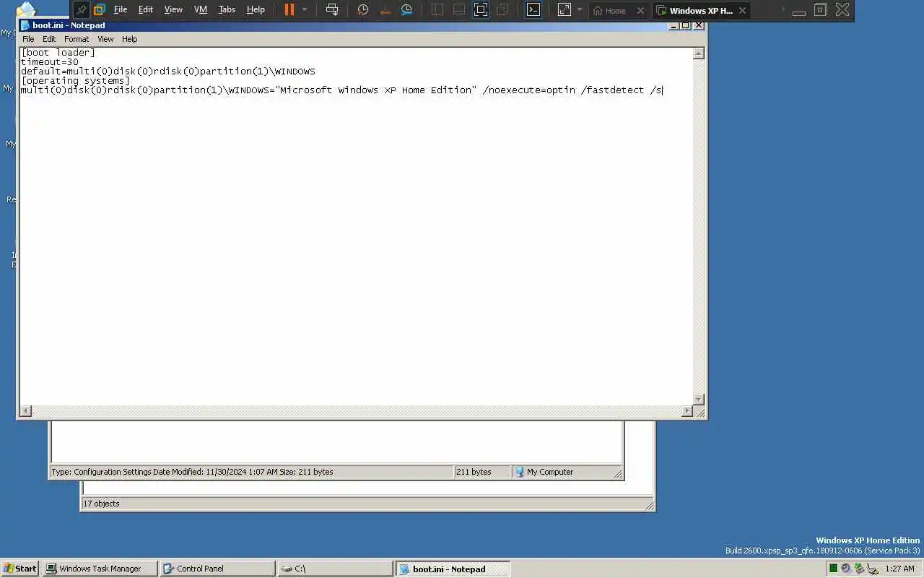Screen dimensions: 924x578
Task: Click the show sidebar library icon
Action: click(x=437, y=10)
